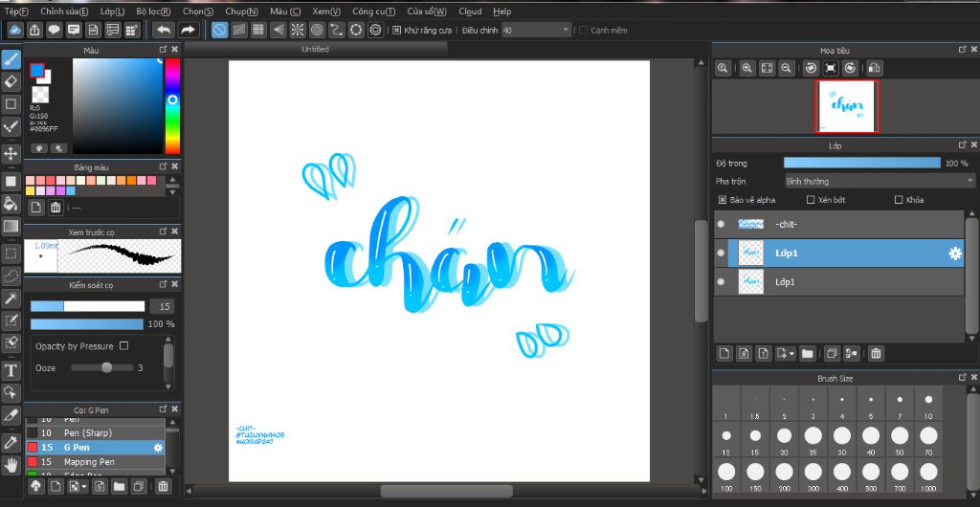The image size is (980, 507).
Task: Delete brush with trash icon in Cọ panel
Action: pos(163,486)
